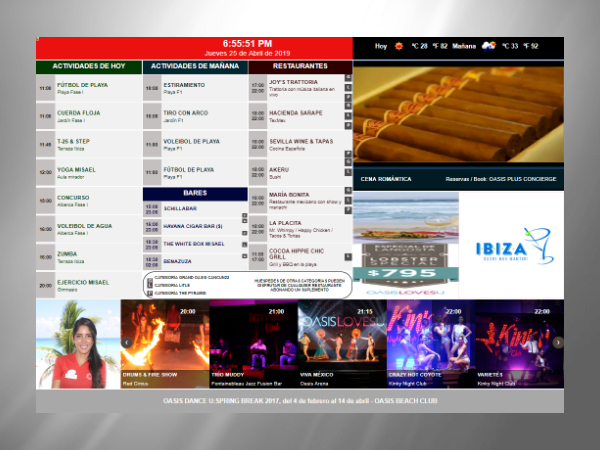The image size is (600, 450).
Task: Select tomorrow's Tiro con Arco activity
Action: (x=195, y=116)
